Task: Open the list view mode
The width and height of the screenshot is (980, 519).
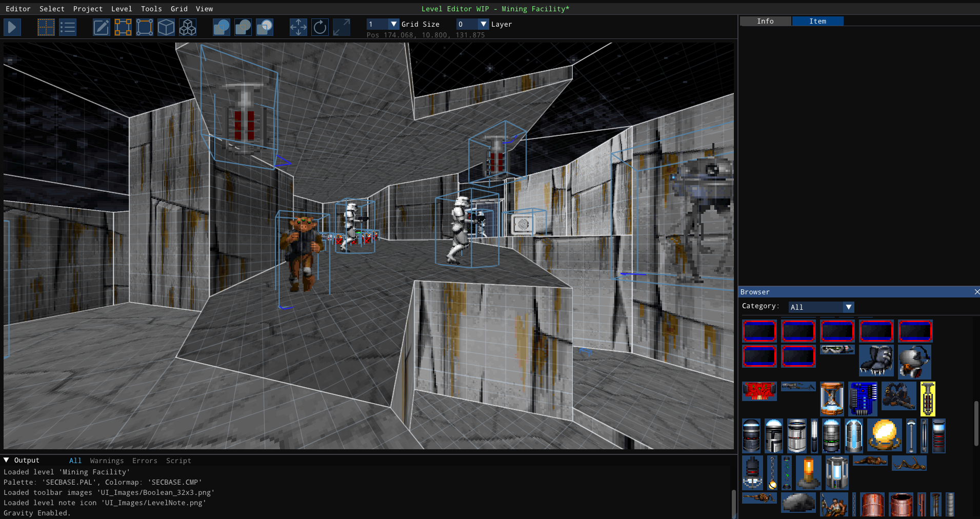Action: click(x=68, y=27)
